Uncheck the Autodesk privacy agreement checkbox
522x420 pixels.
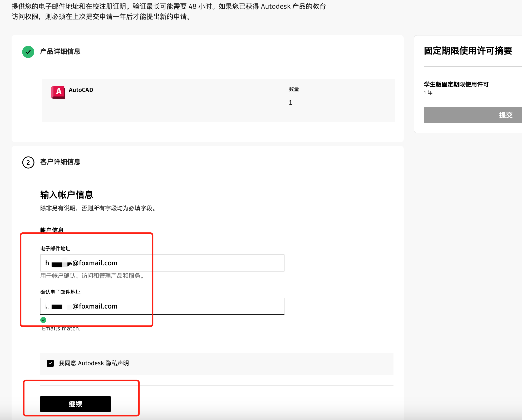(50, 363)
